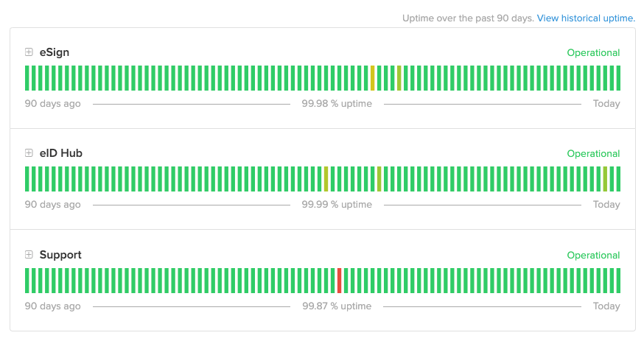Click the eSign component name
644x341 pixels.
pos(55,52)
